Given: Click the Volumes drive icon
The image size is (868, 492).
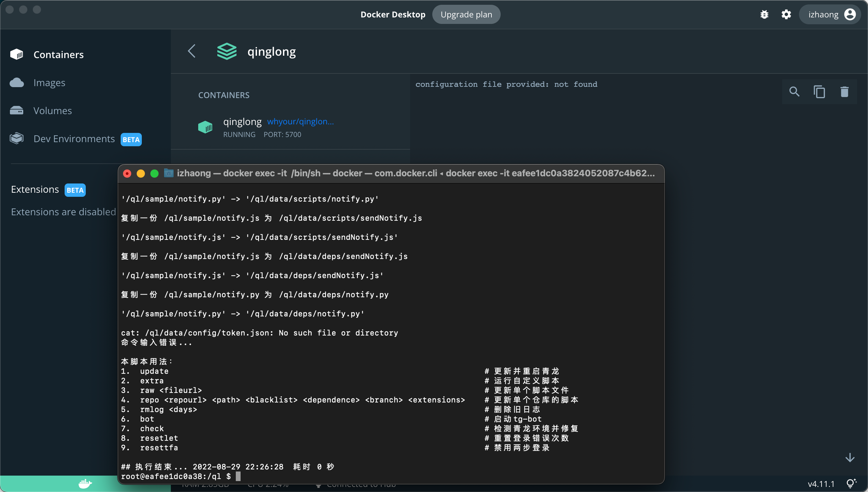Looking at the screenshot, I should point(16,111).
